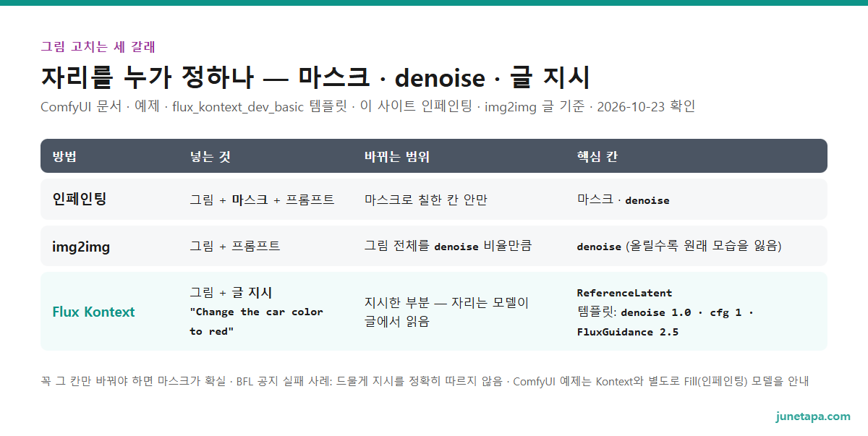Click the cell '그림 + 프롬프트'
The image size is (868, 436).
pyautogui.click(x=235, y=246)
